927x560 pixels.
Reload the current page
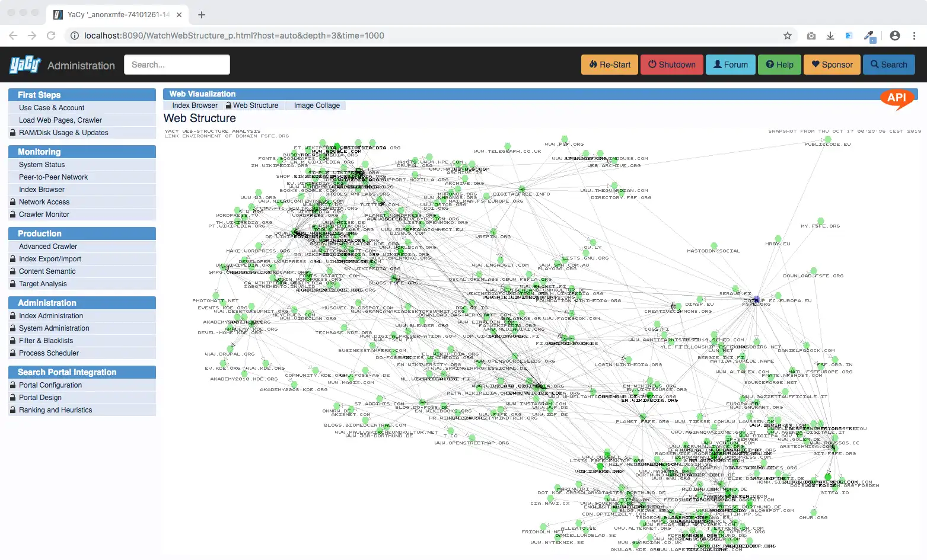(x=51, y=36)
